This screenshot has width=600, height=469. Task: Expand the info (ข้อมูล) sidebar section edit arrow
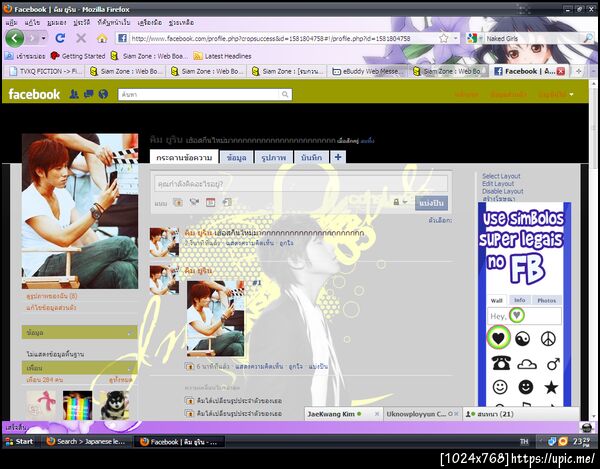coord(129,333)
